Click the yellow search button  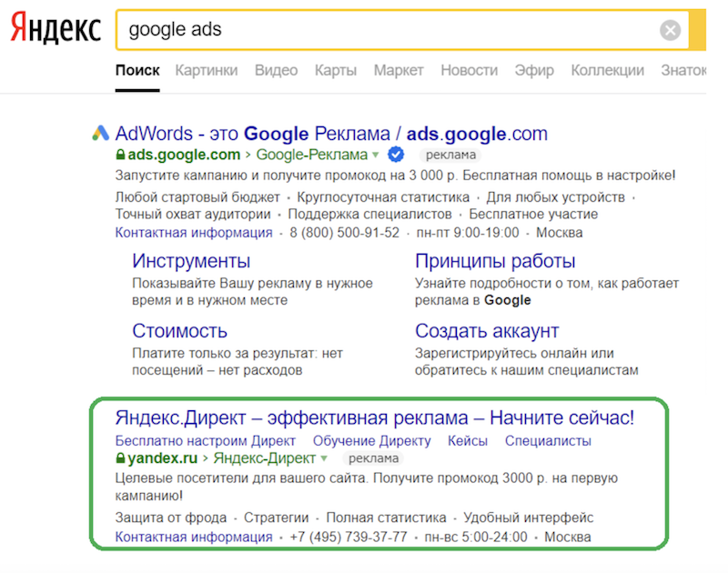[698, 30]
